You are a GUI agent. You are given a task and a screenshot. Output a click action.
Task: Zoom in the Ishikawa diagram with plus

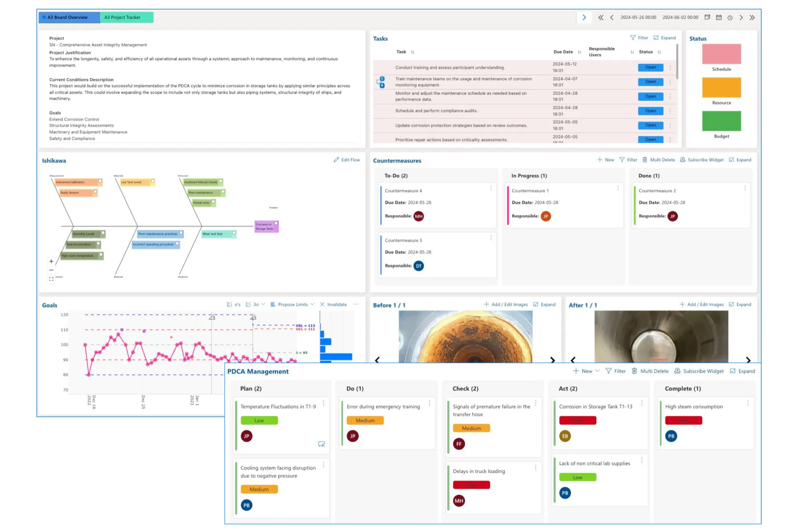click(x=51, y=261)
